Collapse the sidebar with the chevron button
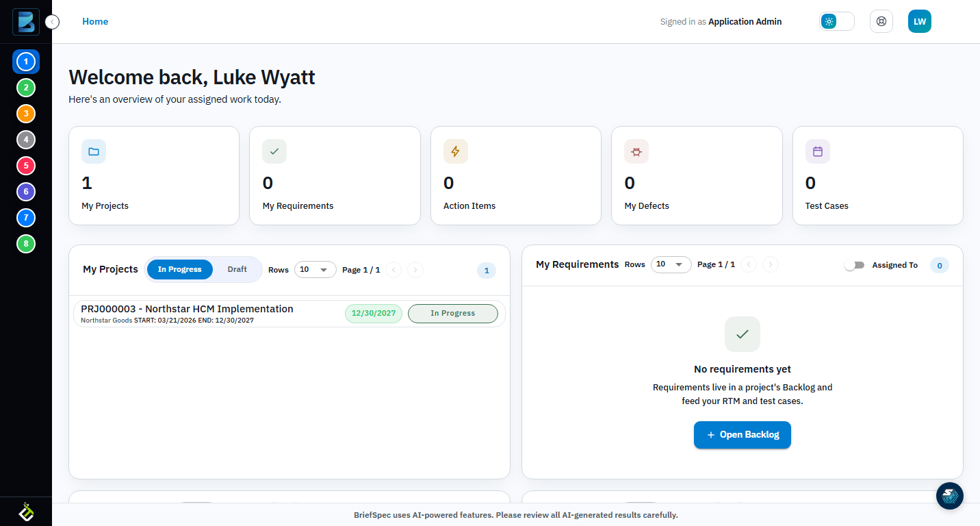 click(53, 22)
